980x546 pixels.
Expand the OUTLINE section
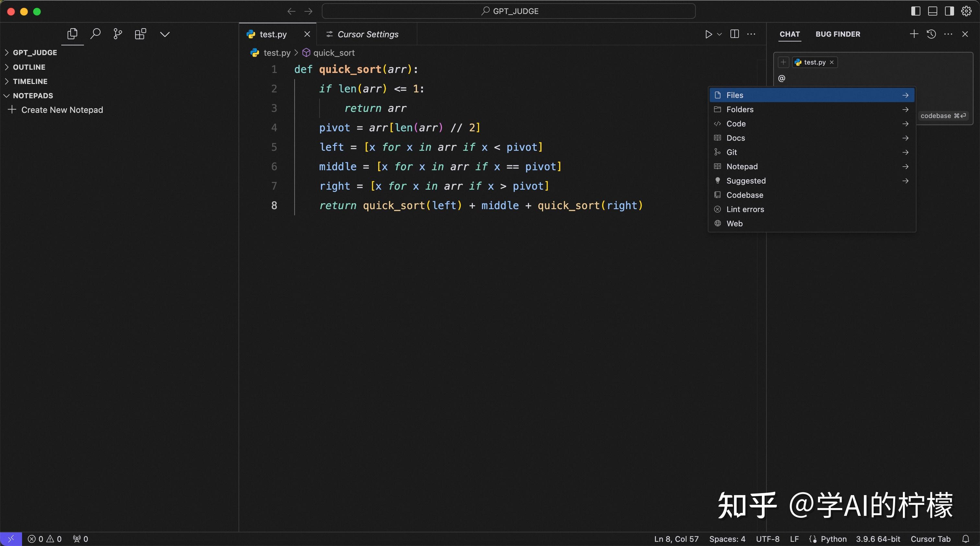29,67
